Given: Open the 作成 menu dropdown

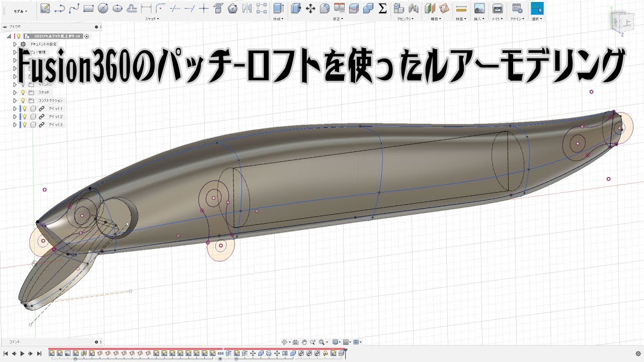Looking at the screenshot, I should [x=278, y=19].
